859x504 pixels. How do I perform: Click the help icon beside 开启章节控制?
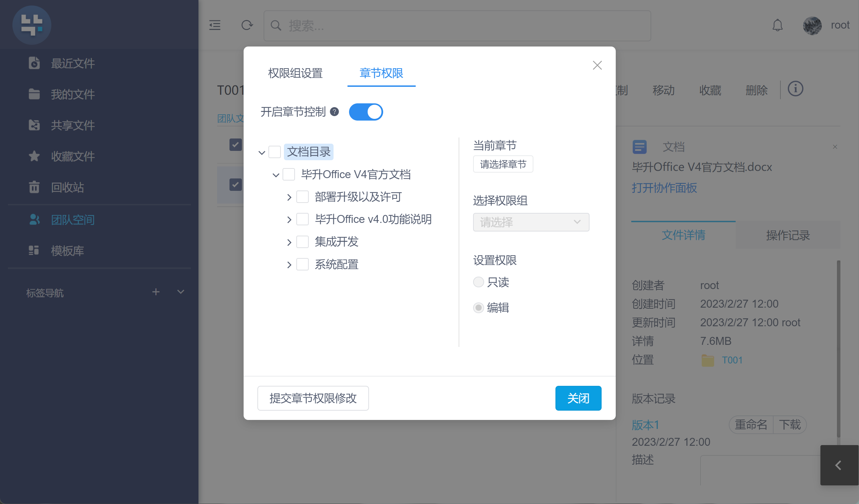[x=334, y=112]
